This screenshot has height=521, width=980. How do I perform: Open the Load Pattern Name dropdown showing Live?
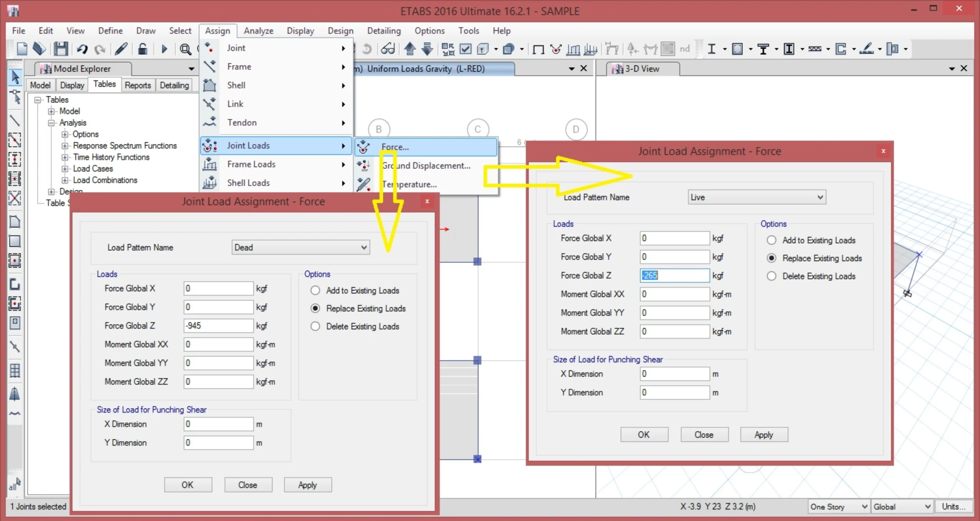click(x=757, y=198)
